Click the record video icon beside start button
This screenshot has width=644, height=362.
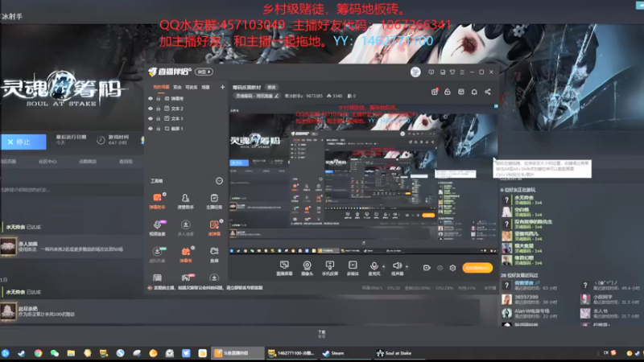coord(427,268)
